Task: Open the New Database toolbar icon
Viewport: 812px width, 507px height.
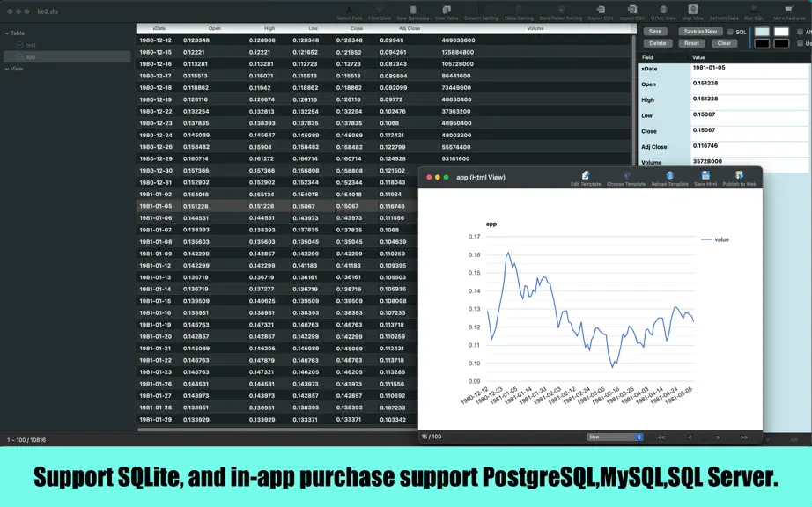Action: coord(413,10)
